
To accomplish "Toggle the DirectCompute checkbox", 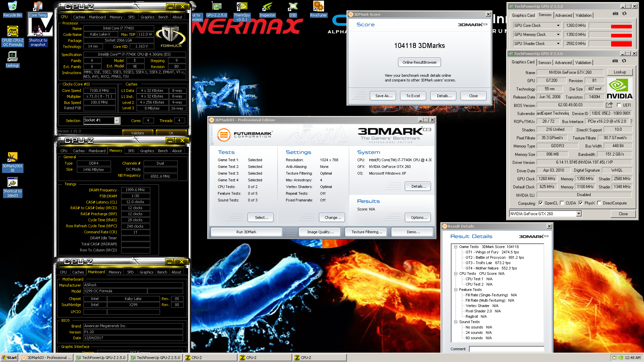I will click(x=599, y=203).
